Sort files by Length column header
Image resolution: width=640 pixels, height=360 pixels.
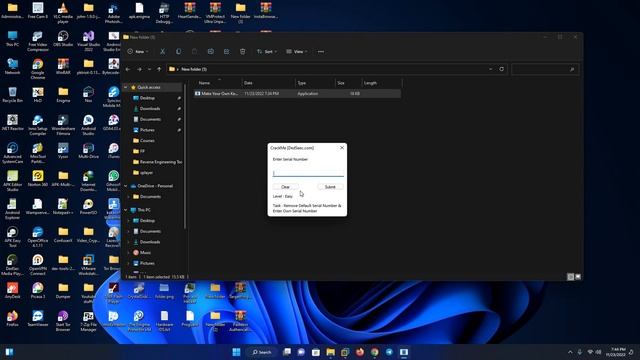[382, 83]
